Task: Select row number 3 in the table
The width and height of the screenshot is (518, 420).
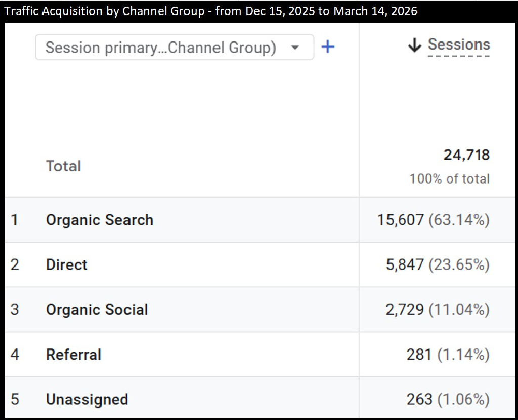Action: tap(15, 310)
